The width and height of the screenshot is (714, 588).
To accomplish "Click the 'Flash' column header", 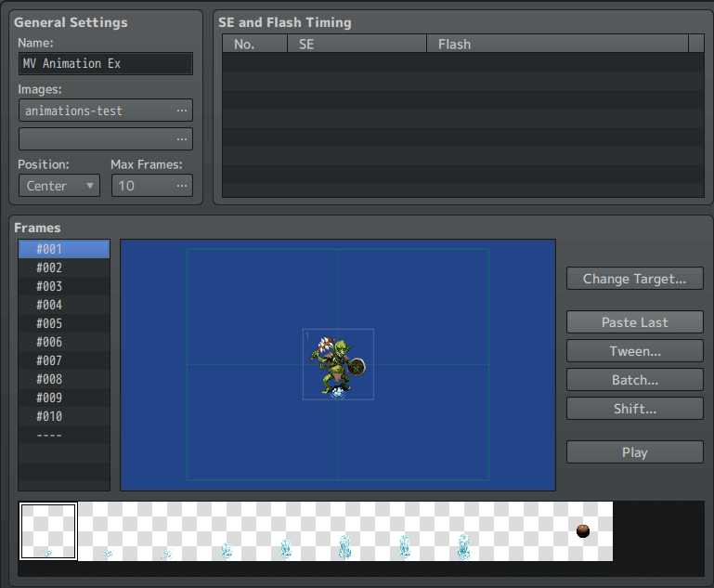I will [557, 45].
